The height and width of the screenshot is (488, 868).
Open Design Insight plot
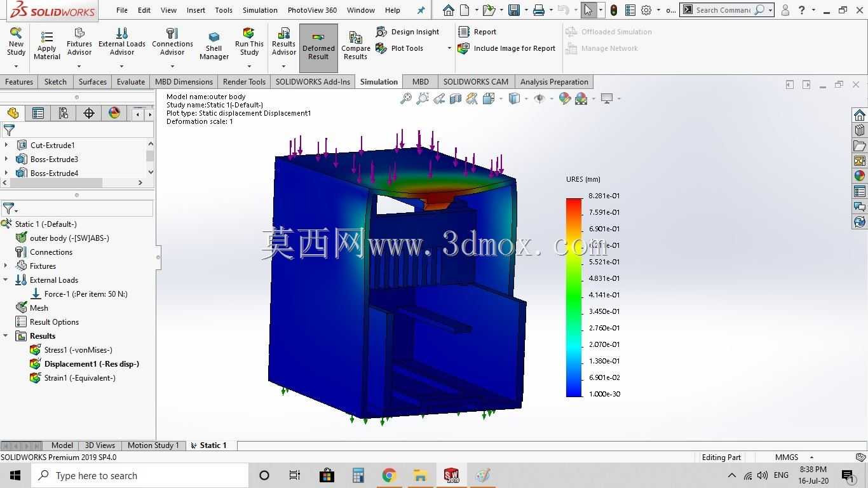pos(408,32)
